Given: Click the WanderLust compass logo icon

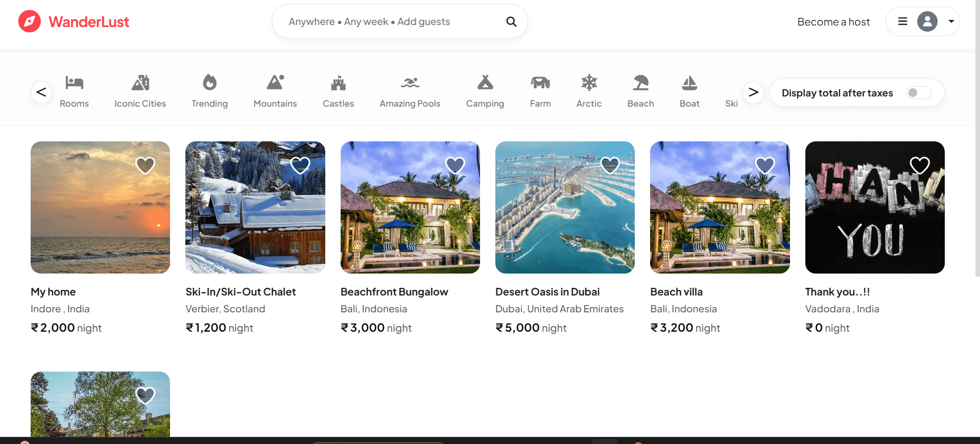Looking at the screenshot, I should pos(30,21).
